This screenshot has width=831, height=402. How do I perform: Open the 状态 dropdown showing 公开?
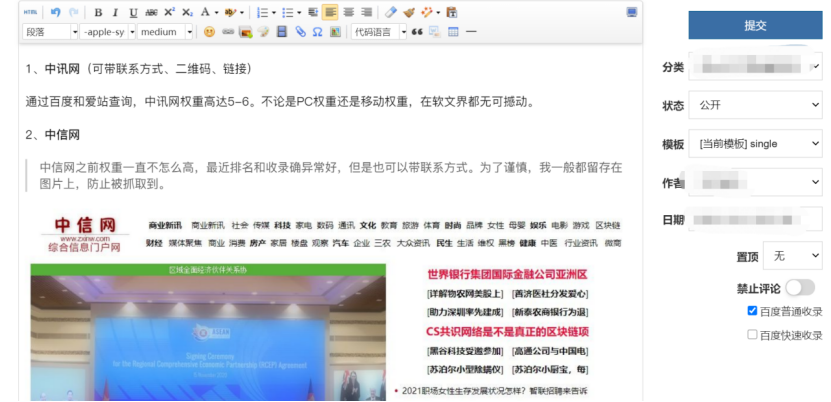click(x=755, y=105)
